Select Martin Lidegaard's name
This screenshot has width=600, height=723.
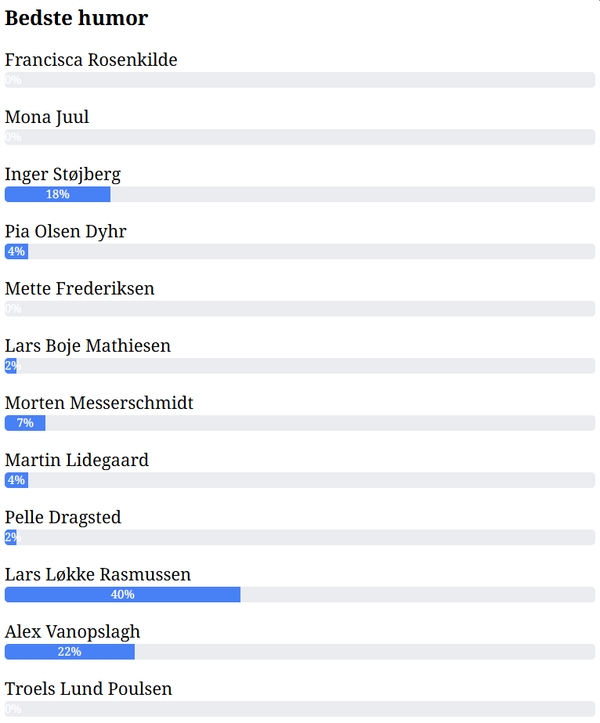77,460
